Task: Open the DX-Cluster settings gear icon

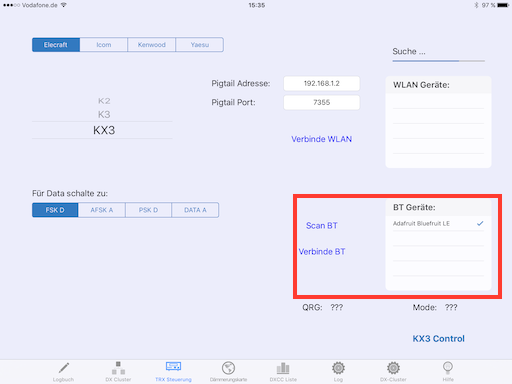Action: tap(393, 368)
